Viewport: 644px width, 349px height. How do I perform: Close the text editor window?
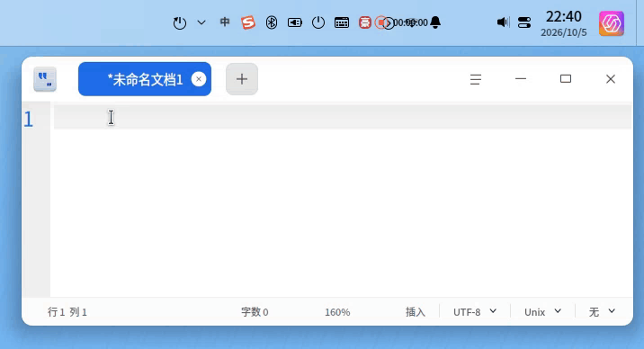tap(611, 79)
